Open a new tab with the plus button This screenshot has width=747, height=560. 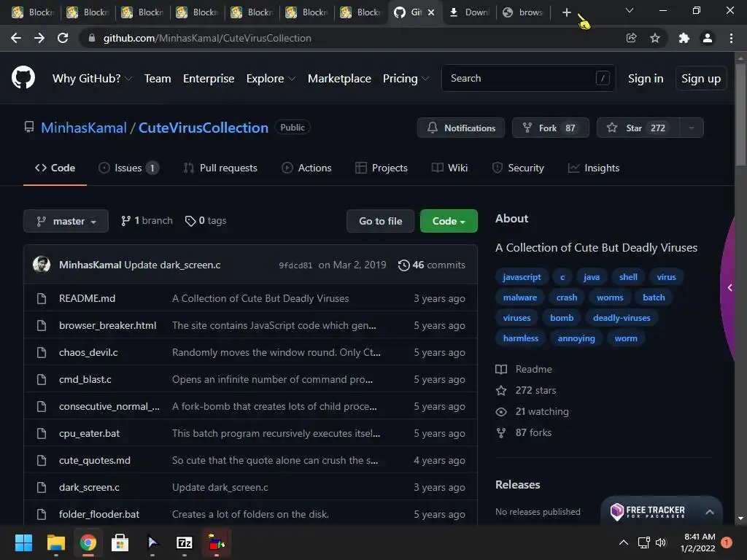click(x=566, y=12)
